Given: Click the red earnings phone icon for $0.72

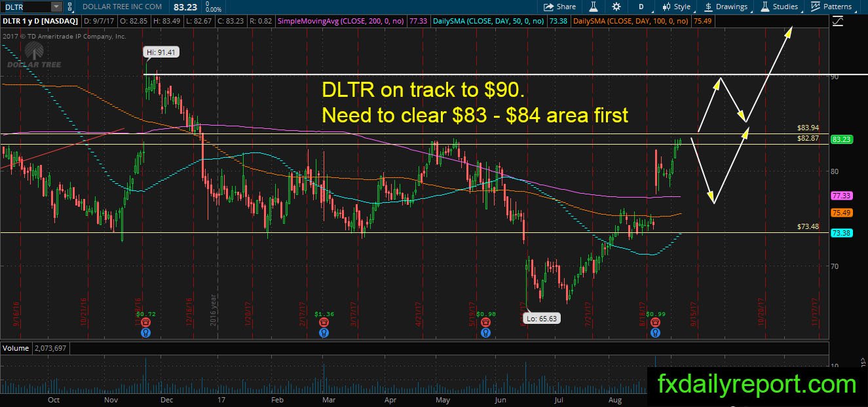Looking at the screenshot, I should tap(145, 323).
